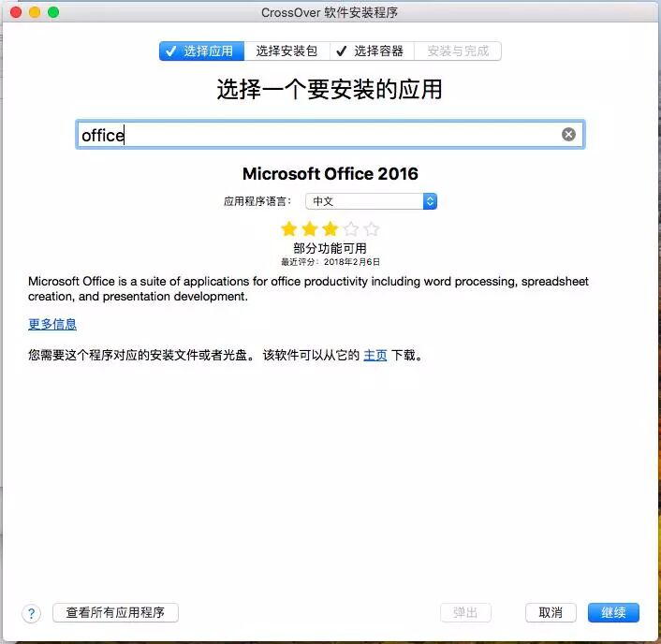Switch to the 选择安装包 tab
The image size is (661, 644).
coord(286,51)
